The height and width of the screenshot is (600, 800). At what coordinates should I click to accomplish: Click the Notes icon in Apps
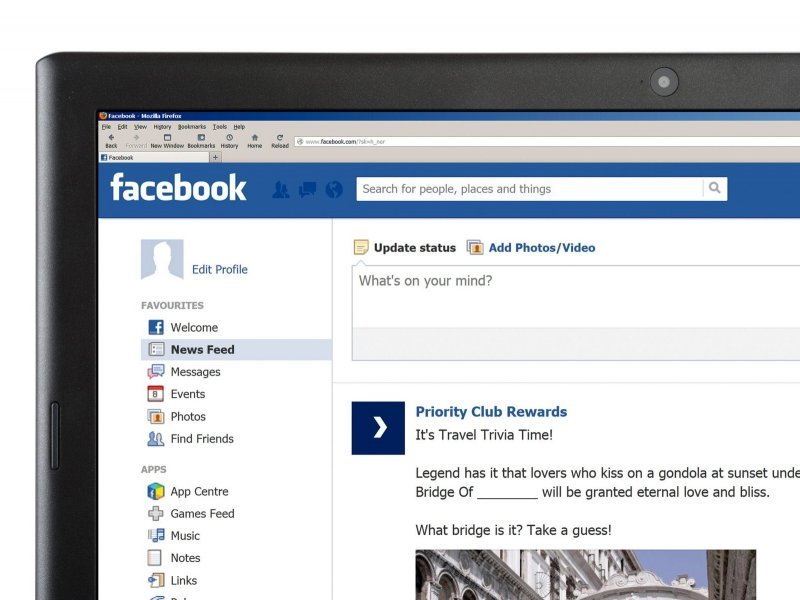[x=155, y=558]
